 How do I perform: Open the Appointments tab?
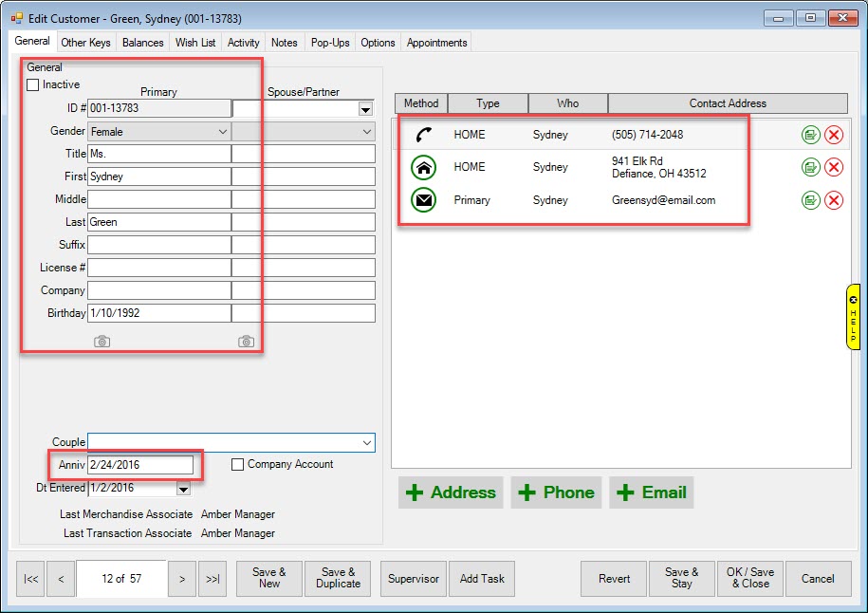(x=436, y=43)
